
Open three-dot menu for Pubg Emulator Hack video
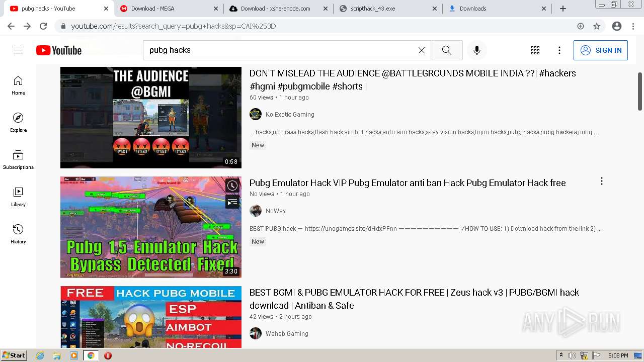click(601, 181)
